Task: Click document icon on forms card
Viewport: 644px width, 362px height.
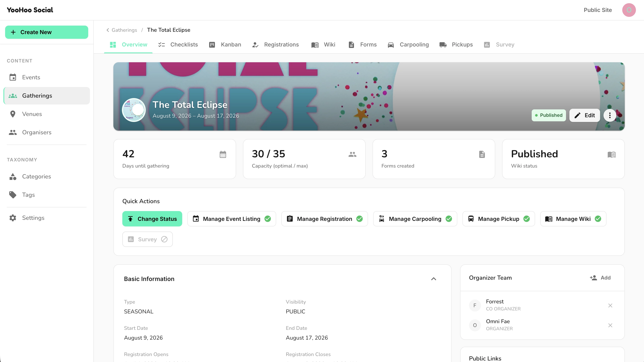Action: pyautogui.click(x=482, y=154)
